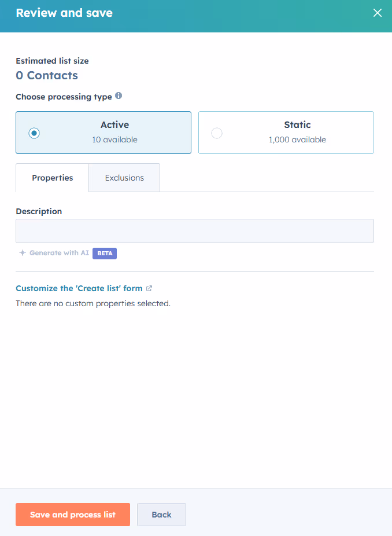This screenshot has height=536, width=392.
Task: Click the info icon beside Choose processing type
Action: click(119, 96)
